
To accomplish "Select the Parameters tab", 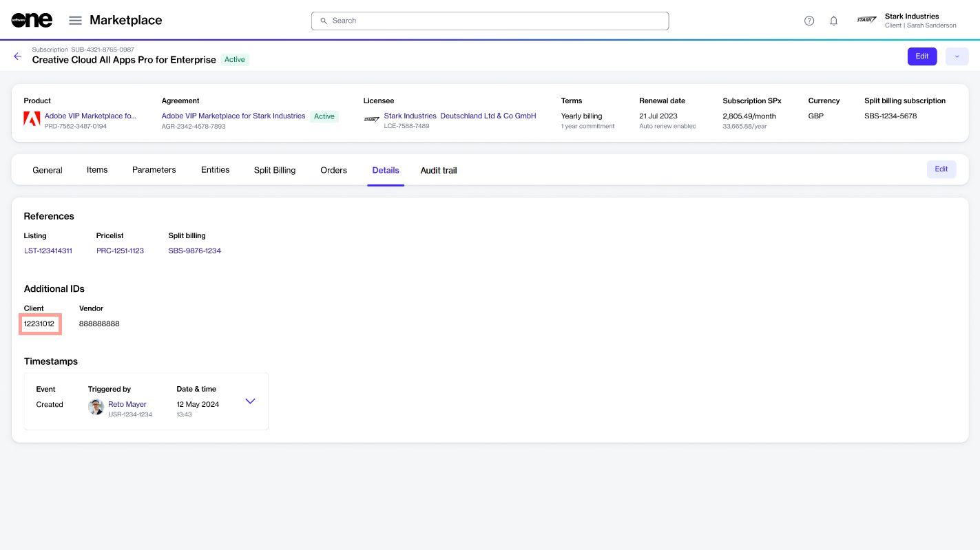I will [154, 170].
